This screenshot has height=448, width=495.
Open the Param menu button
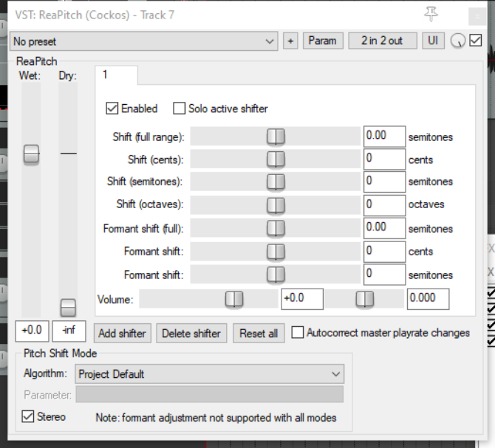[x=323, y=41]
